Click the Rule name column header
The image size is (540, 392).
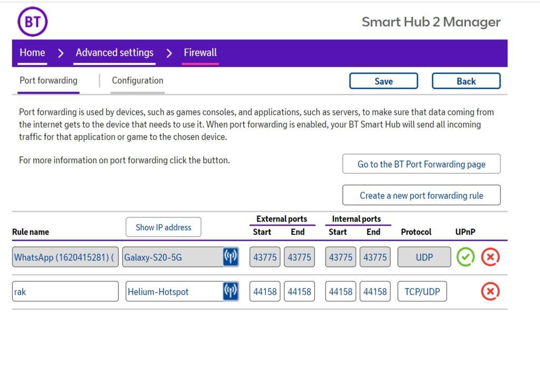coord(30,232)
